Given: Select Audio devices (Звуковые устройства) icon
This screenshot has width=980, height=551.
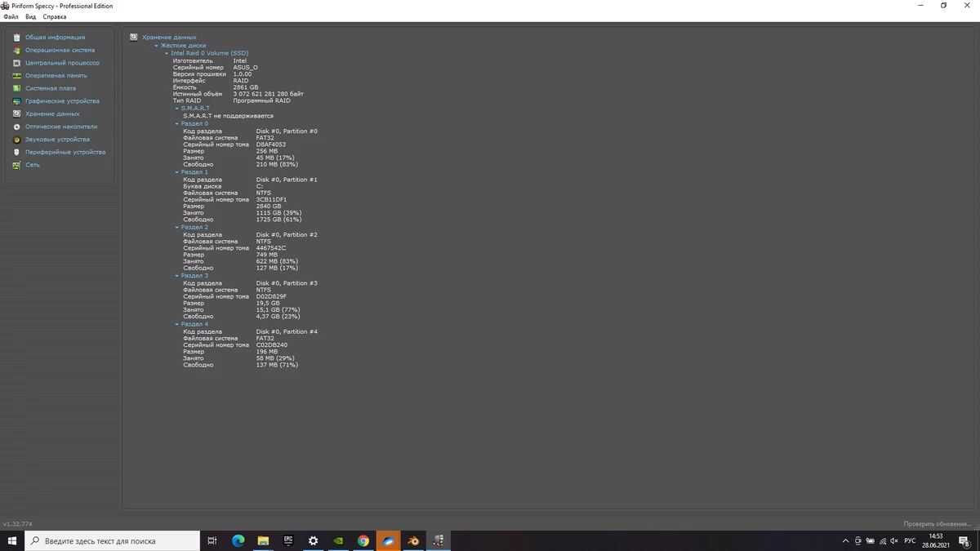Looking at the screenshot, I should [16, 140].
